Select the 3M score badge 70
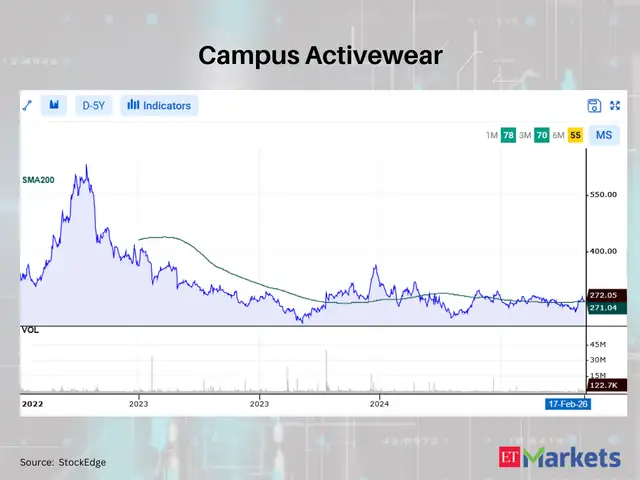 point(542,135)
